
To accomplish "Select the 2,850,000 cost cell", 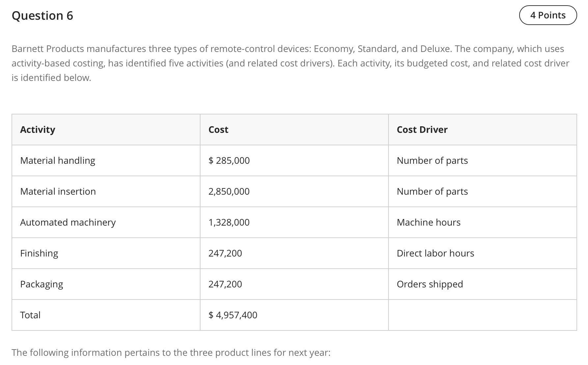I will click(x=294, y=191).
